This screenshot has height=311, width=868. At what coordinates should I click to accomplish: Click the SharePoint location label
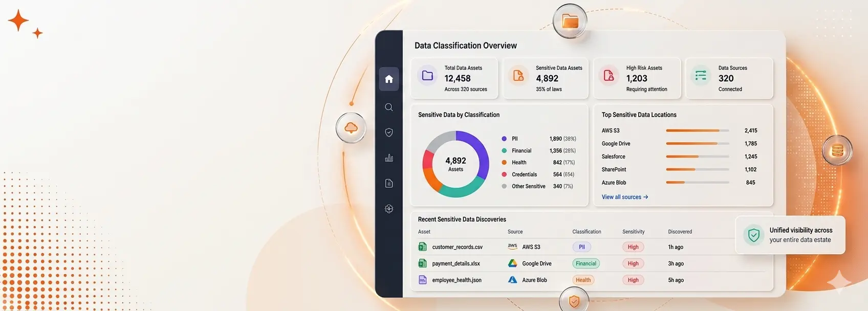click(614, 169)
